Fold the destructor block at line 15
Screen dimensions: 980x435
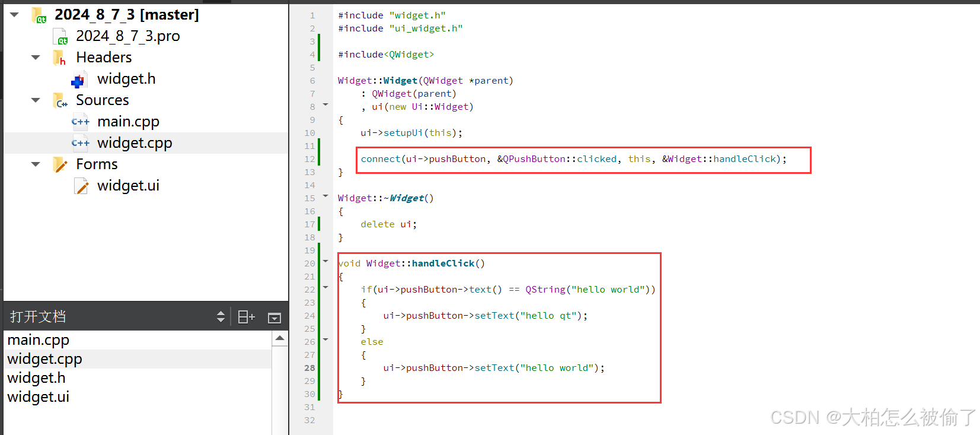[x=325, y=196]
